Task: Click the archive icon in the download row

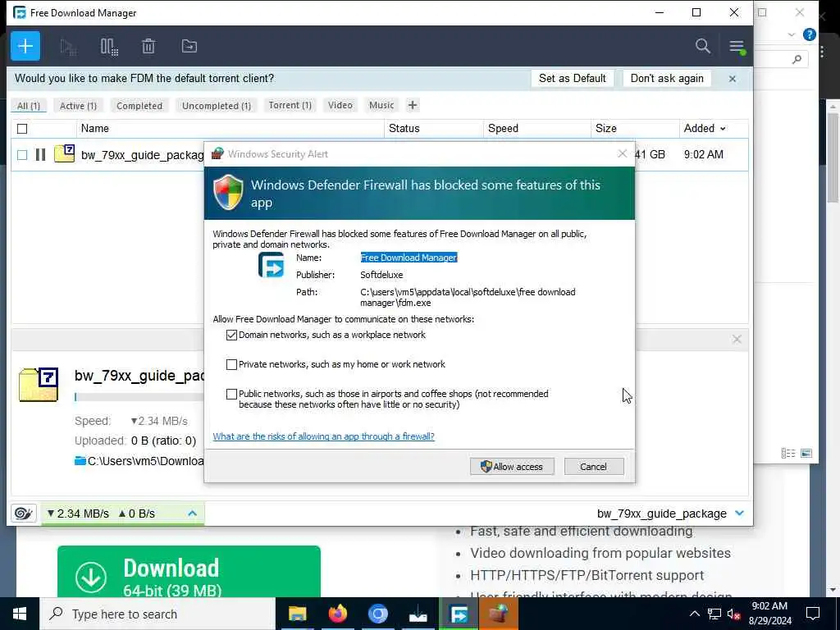Action: point(64,153)
